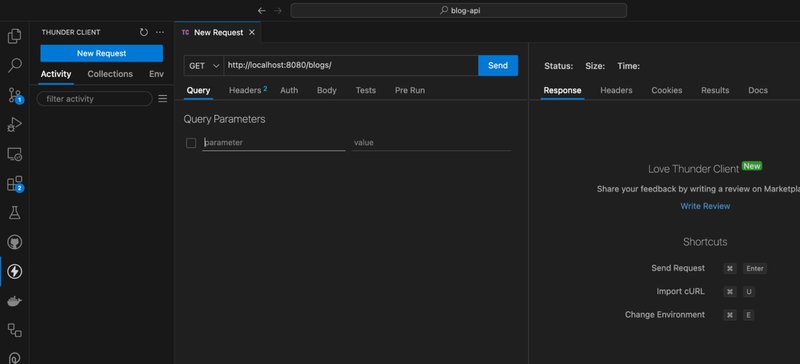The height and width of the screenshot is (364, 800).
Task: Open the Explorer files icon
Action: pyautogui.click(x=14, y=36)
